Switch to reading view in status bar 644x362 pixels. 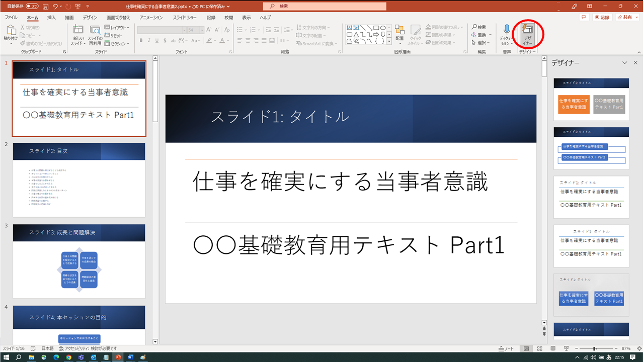pyautogui.click(x=552, y=348)
